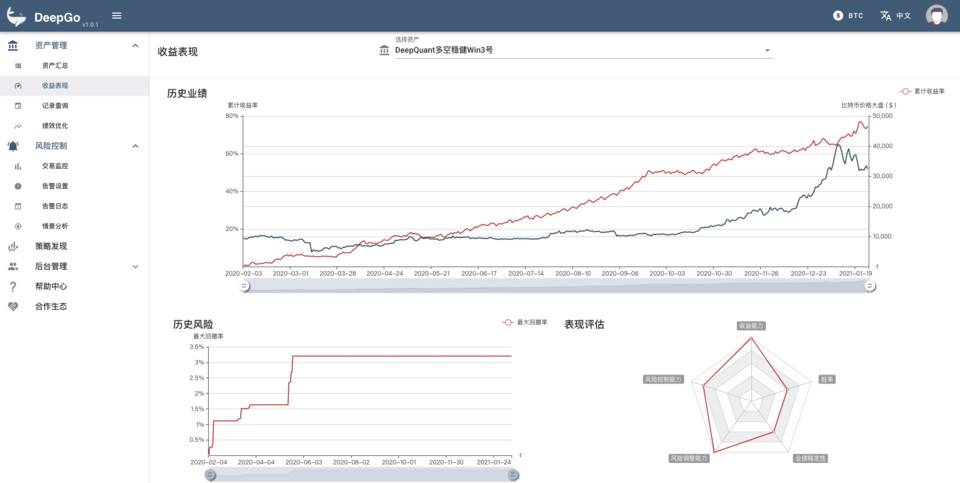The width and height of the screenshot is (960, 483).
Task: Click x-axis date 2020-06-03 in 历史风险
Action: click(x=304, y=462)
